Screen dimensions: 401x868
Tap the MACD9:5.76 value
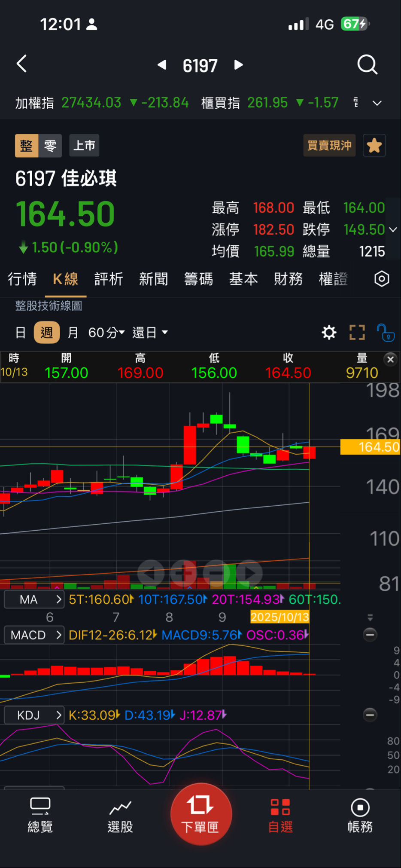(202, 635)
